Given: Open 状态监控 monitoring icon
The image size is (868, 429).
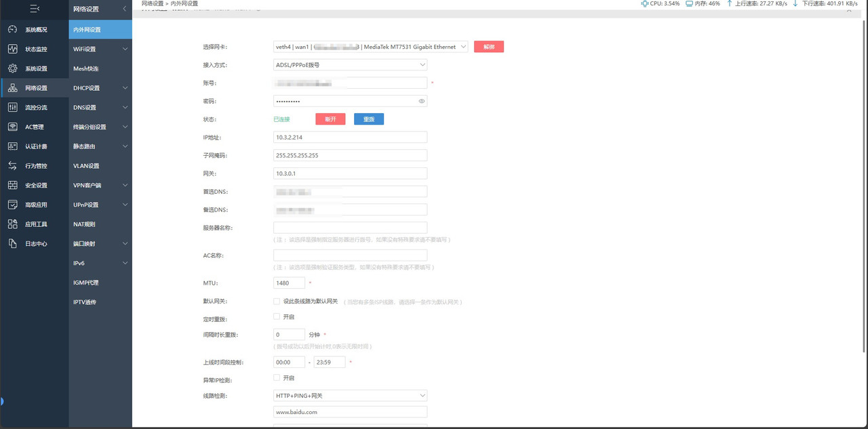Looking at the screenshot, I should pyautogui.click(x=13, y=49).
